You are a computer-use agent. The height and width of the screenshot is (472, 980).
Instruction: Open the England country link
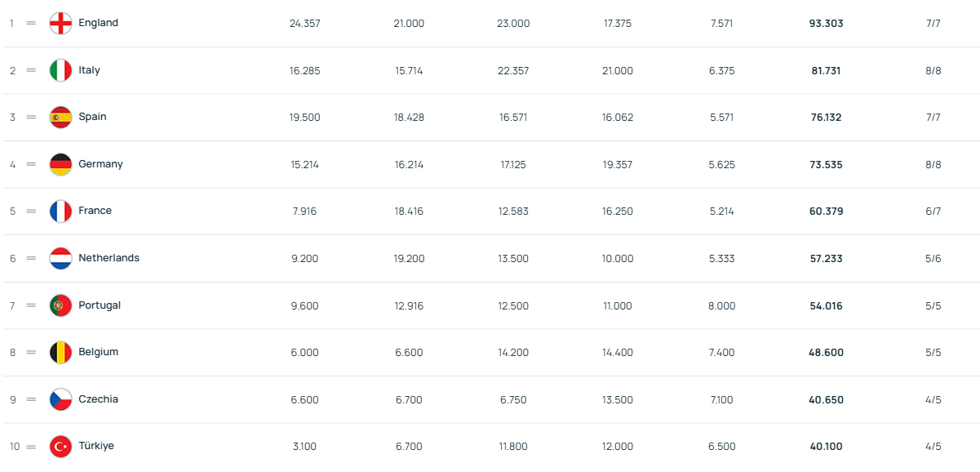coord(98,23)
